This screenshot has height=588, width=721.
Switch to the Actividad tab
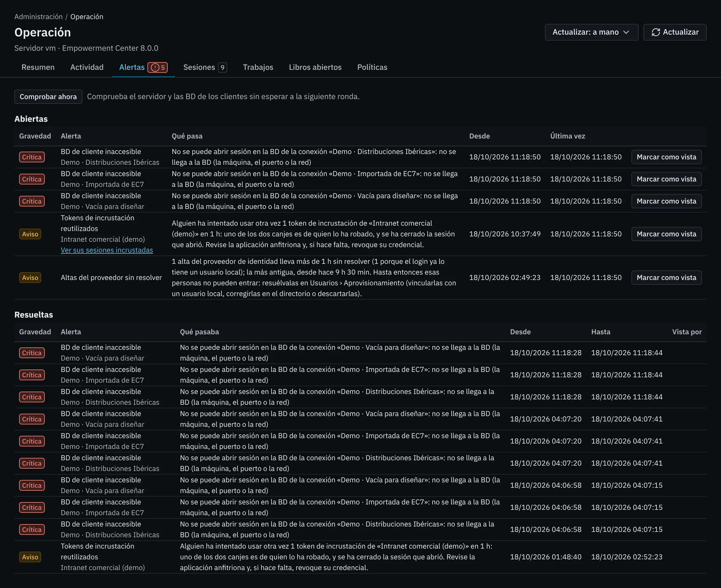tap(87, 67)
